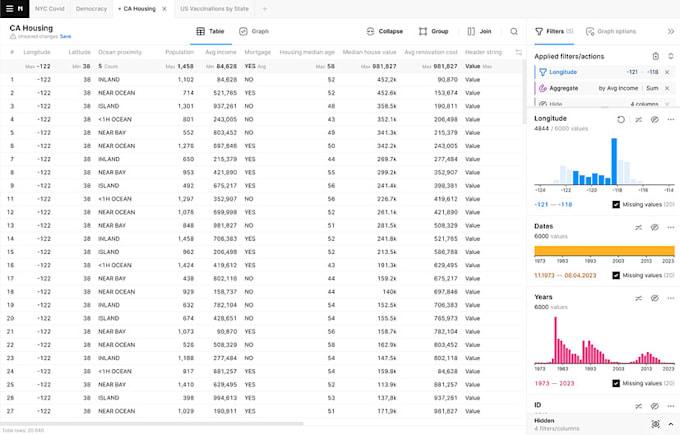Click the Collapse button
The height and width of the screenshot is (435, 680).
384,31
